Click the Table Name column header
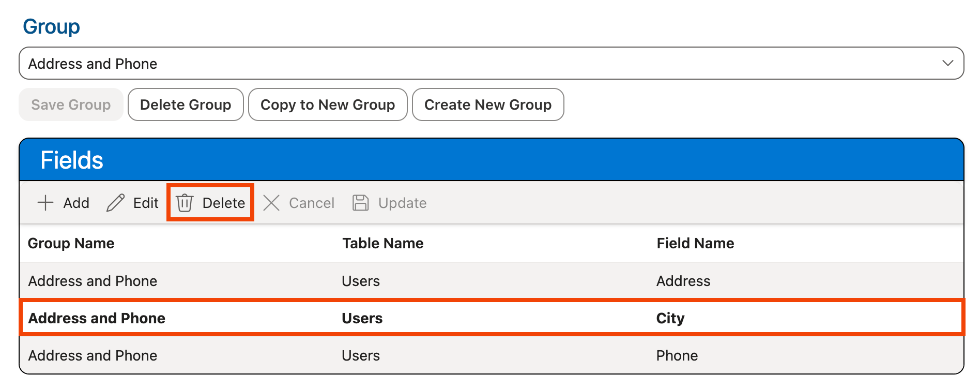The width and height of the screenshot is (980, 389). [x=382, y=243]
